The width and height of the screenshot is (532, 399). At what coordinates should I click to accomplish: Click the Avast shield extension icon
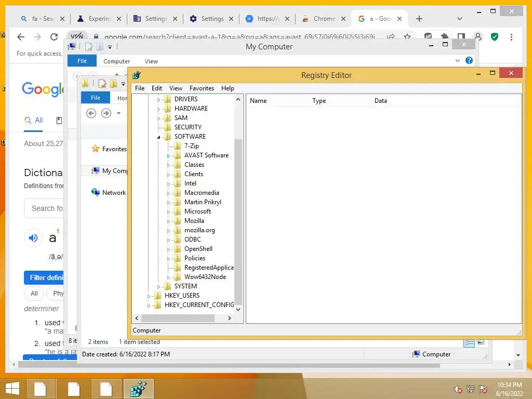click(x=495, y=37)
